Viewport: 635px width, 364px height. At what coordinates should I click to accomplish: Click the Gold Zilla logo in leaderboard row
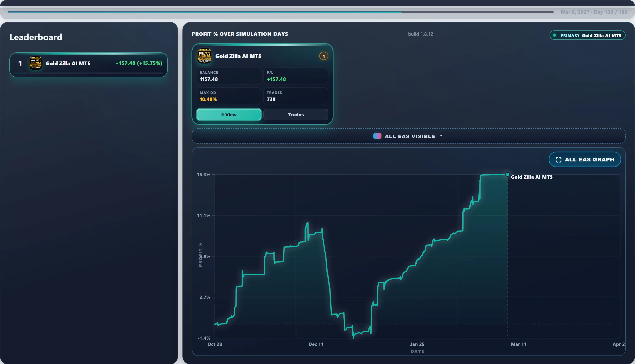[x=36, y=63]
